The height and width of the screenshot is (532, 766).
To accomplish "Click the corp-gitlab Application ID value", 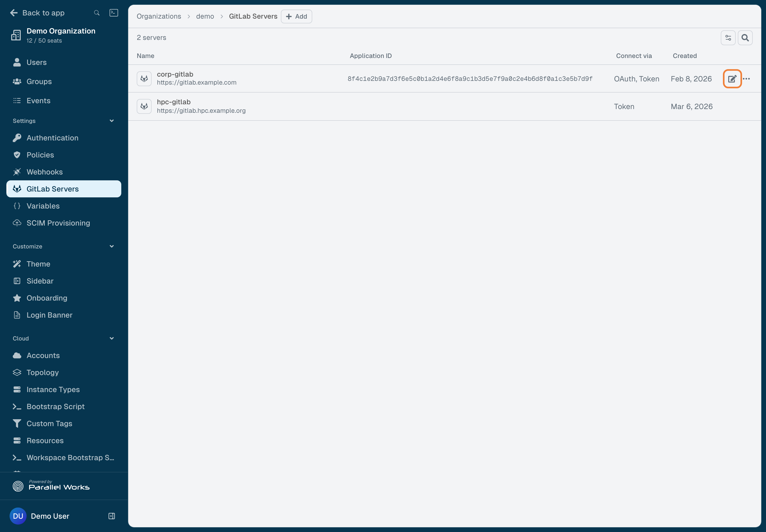I will point(470,79).
